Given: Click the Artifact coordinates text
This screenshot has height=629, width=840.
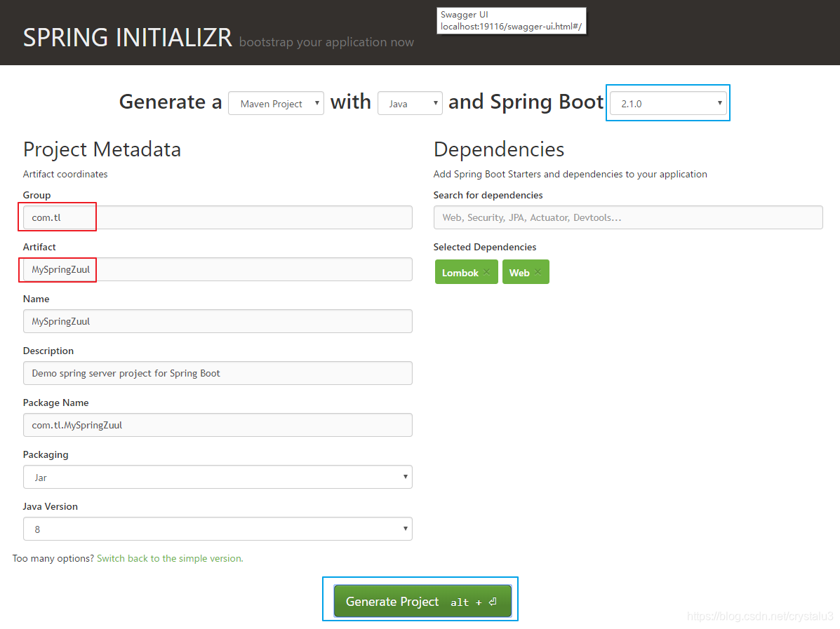Looking at the screenshot, I should 65,174.
